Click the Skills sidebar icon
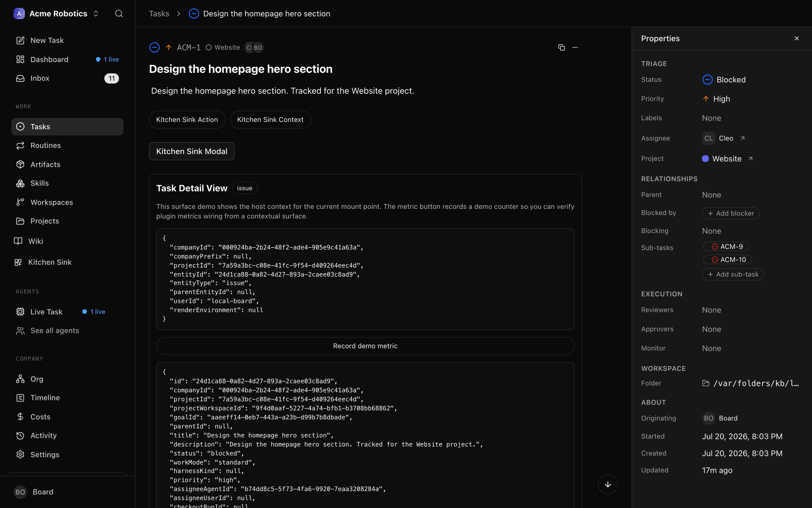Screen dimensions: 812x508 click(x=20, y=183)
